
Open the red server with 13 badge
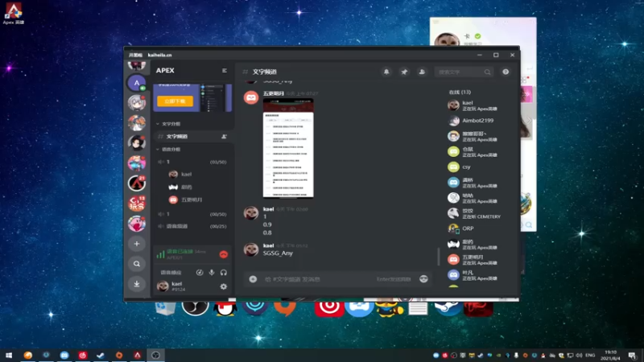tap(137, 204)
